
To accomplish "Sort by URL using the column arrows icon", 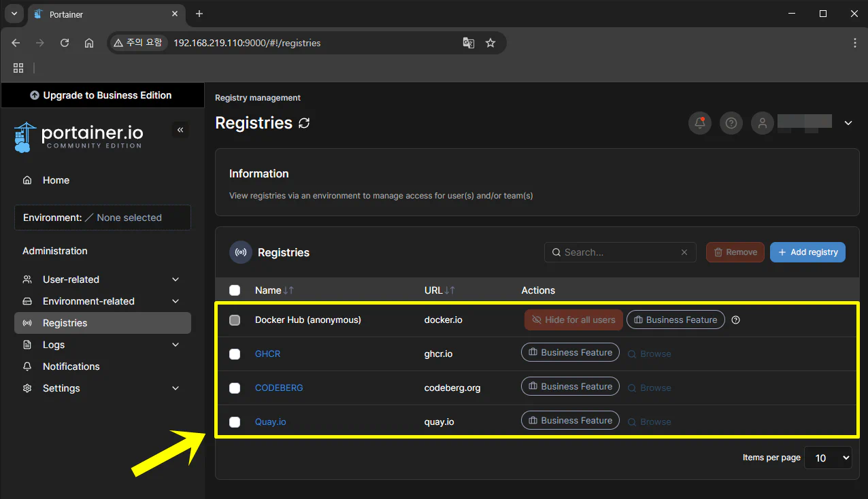I will (450, 290).
